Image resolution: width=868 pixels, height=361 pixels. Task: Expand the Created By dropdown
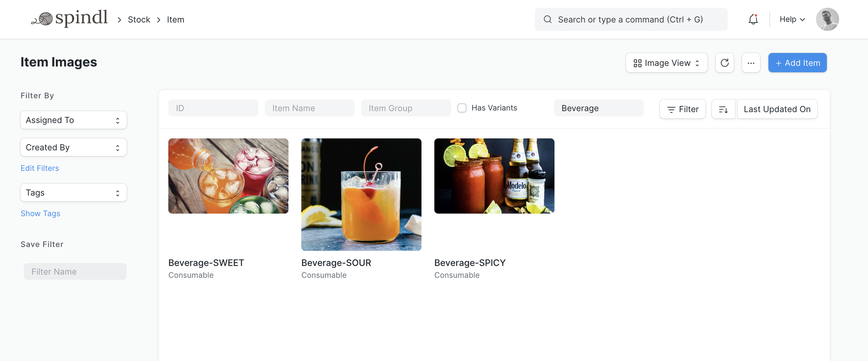pos(73,147)
